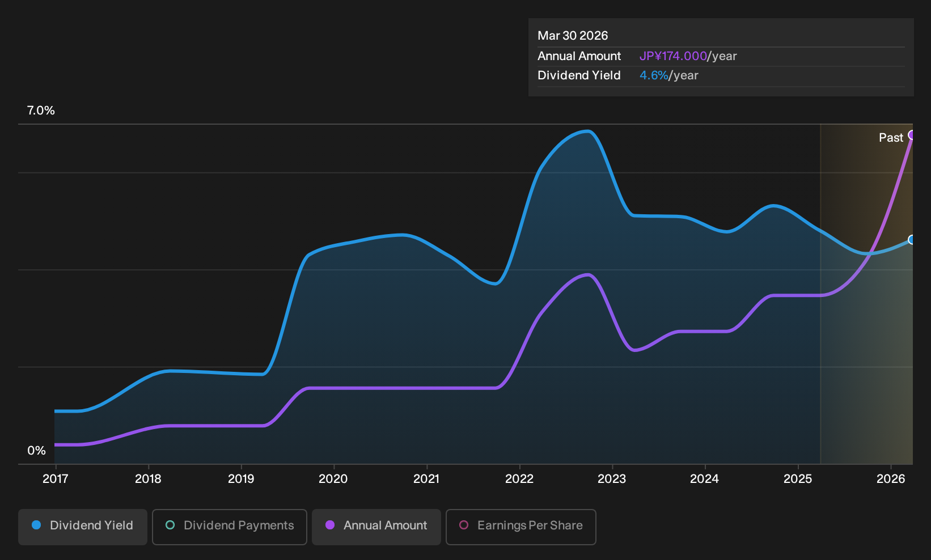Click the 4.6% dividend yield value
This screenshot has height=560, width=931.
(x=654, y=75)
